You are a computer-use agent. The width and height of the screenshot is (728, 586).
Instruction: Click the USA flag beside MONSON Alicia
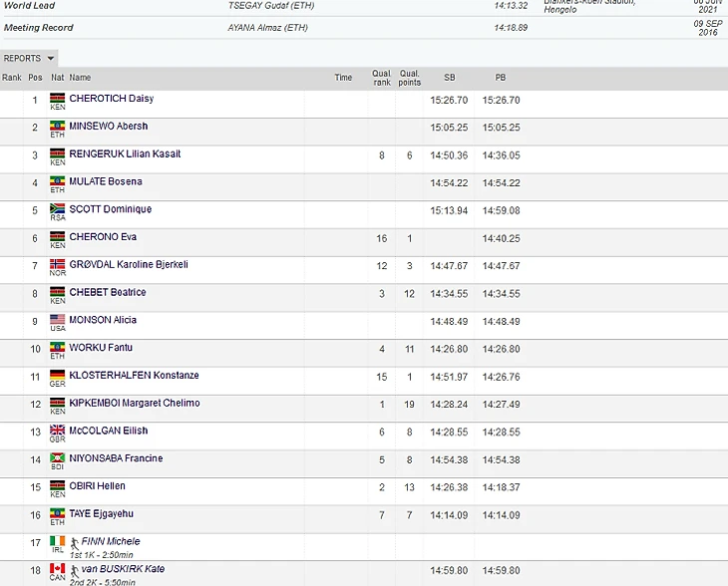click(57, 319)
